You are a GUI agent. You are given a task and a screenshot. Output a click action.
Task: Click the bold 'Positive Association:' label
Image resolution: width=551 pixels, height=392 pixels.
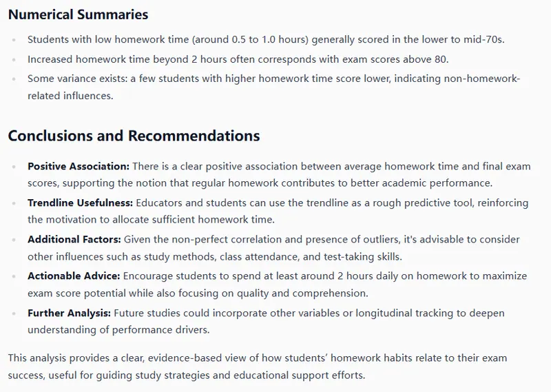pos(78,166)
